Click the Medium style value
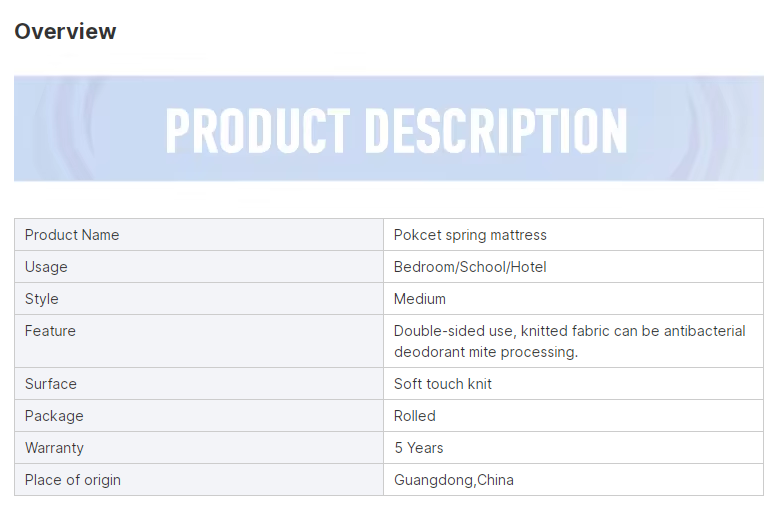This screenshot has width=776, height=508. point(420,299)
